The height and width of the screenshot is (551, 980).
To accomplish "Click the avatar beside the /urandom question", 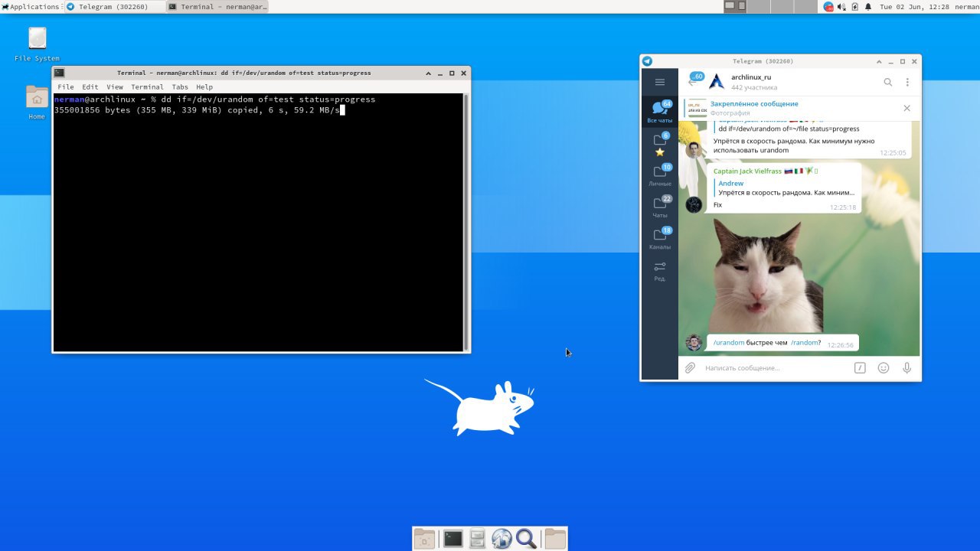I will (x=694, y=342).
